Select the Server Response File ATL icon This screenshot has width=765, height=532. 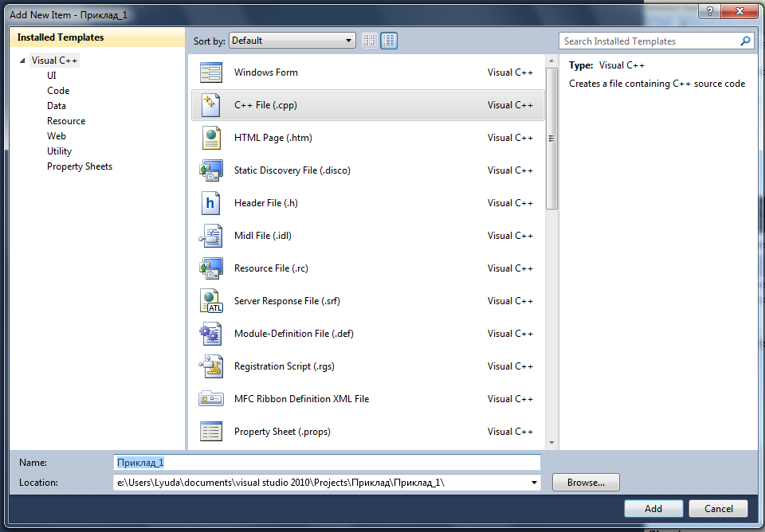[x=211, y=301]
